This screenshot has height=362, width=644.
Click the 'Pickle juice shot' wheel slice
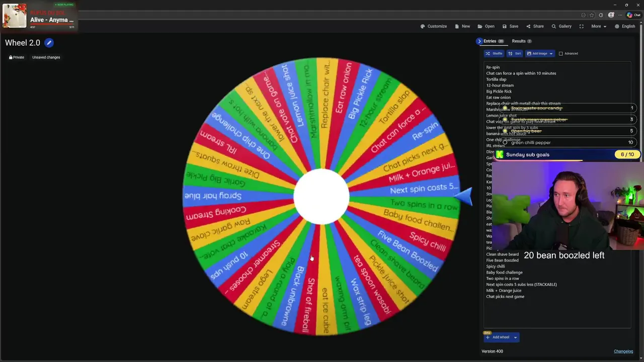coord(388,280)
